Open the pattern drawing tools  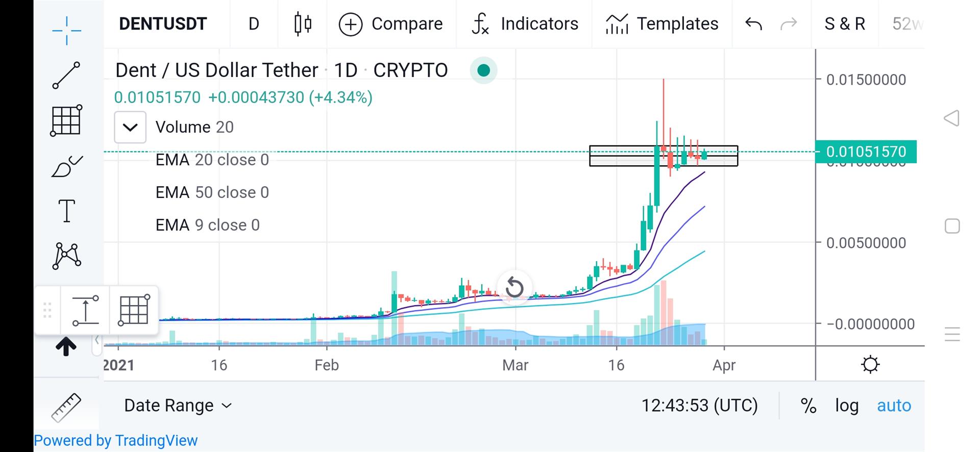(66, 255)
